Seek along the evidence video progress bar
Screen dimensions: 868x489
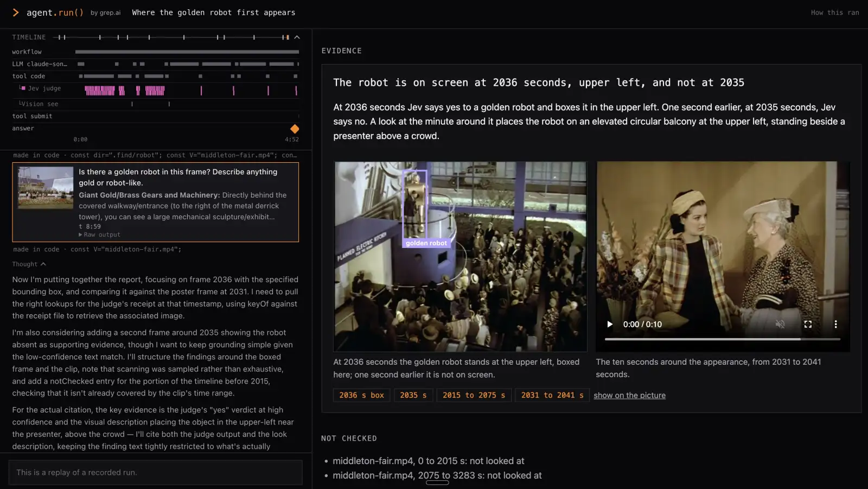723,339
